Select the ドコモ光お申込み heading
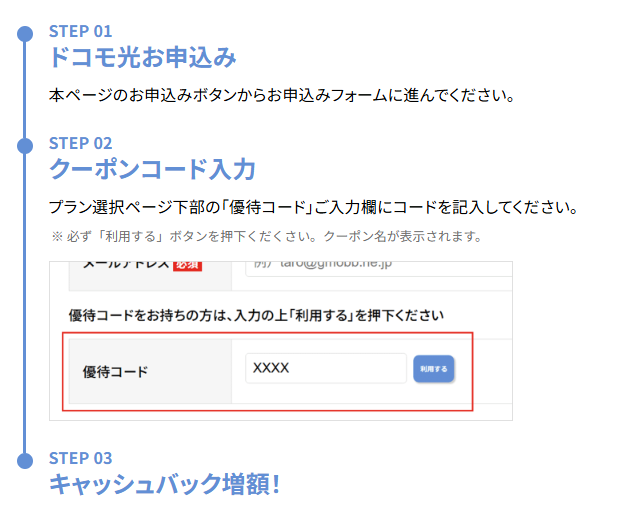The image size is (622, 518). 142,57
